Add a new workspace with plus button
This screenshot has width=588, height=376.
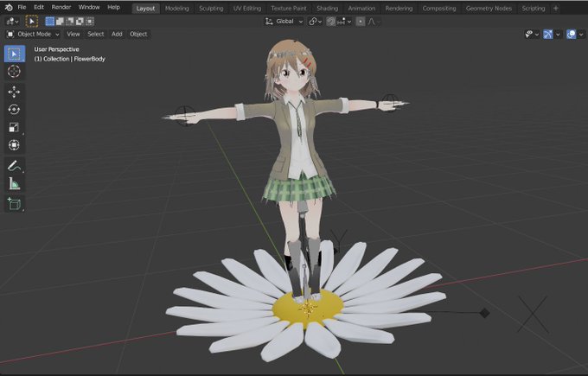[556, 9]
